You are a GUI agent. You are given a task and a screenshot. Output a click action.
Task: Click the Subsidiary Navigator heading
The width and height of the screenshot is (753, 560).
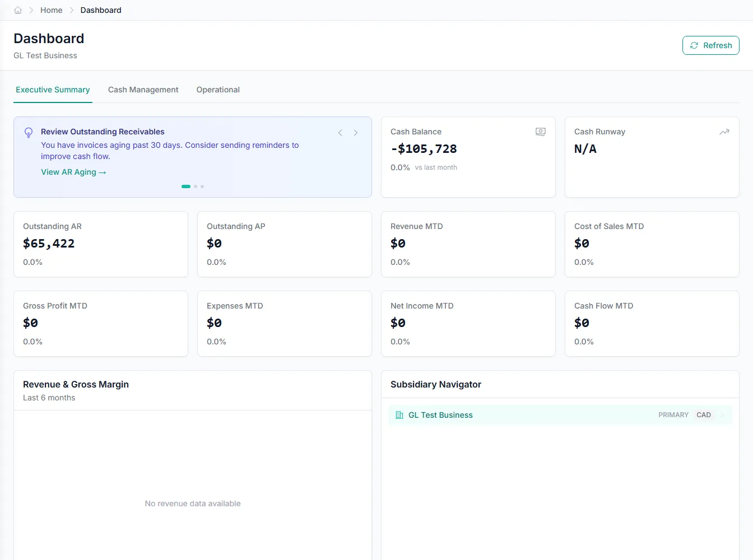click(x=436, y=384)
